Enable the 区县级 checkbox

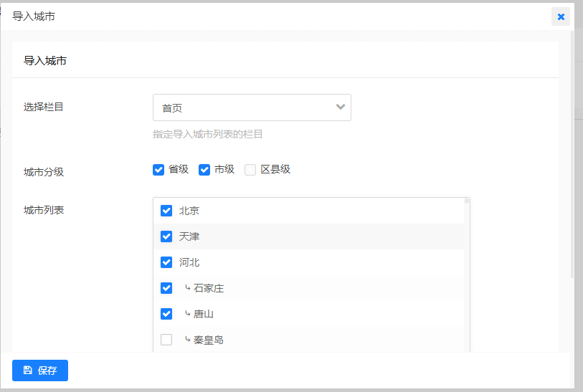250,170
